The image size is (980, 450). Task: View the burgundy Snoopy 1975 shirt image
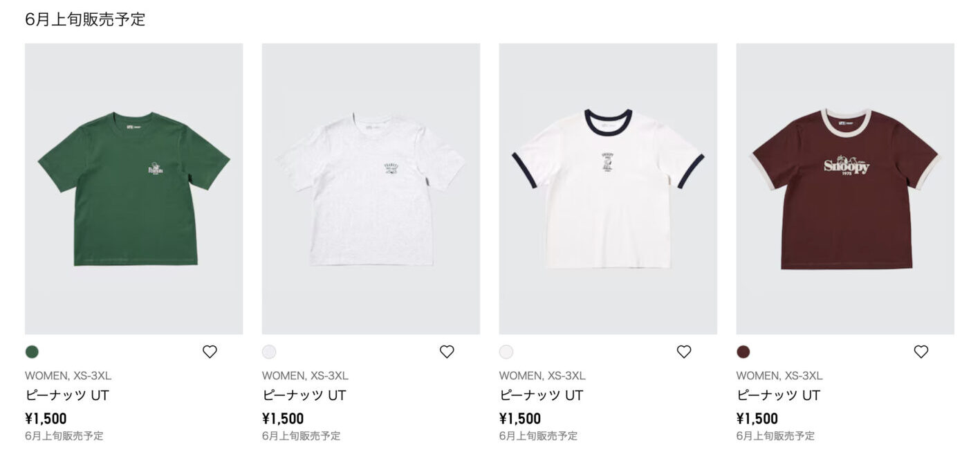845,188
